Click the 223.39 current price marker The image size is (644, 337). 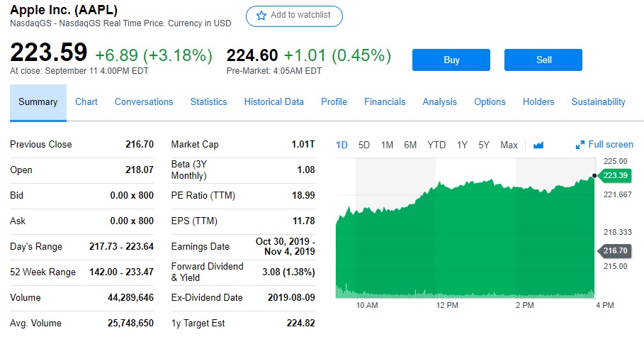[x=615, y=175]
